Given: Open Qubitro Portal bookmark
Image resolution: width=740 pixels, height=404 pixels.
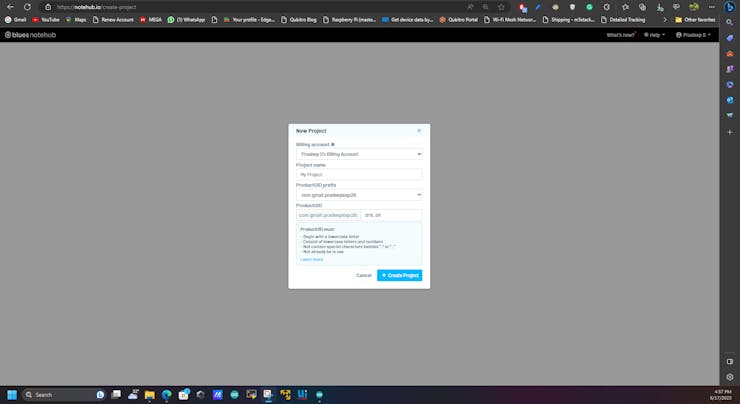Looking at the screenshot, I should [x=458, y=20].
